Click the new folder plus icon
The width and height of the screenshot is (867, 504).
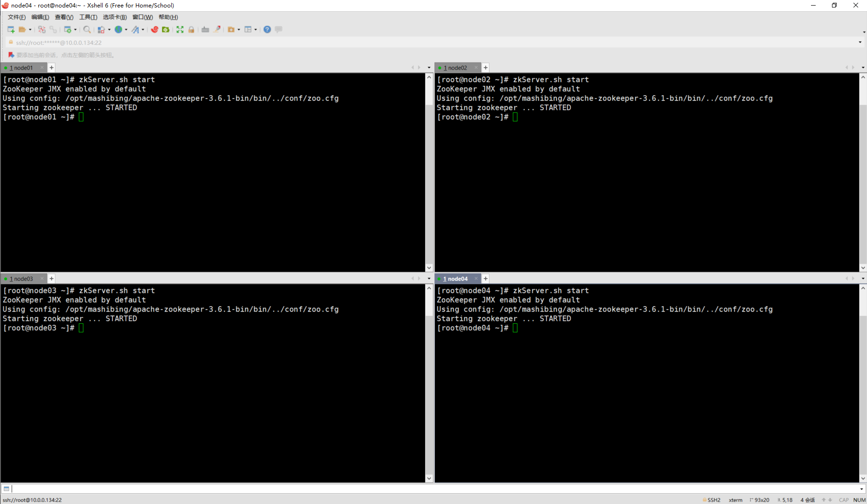click(231, 29)
